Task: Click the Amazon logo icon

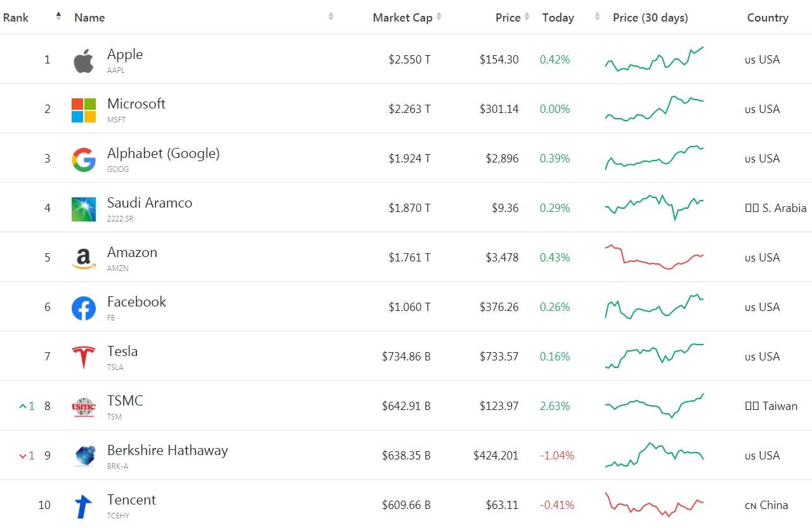Action: (x=84, y=259)
